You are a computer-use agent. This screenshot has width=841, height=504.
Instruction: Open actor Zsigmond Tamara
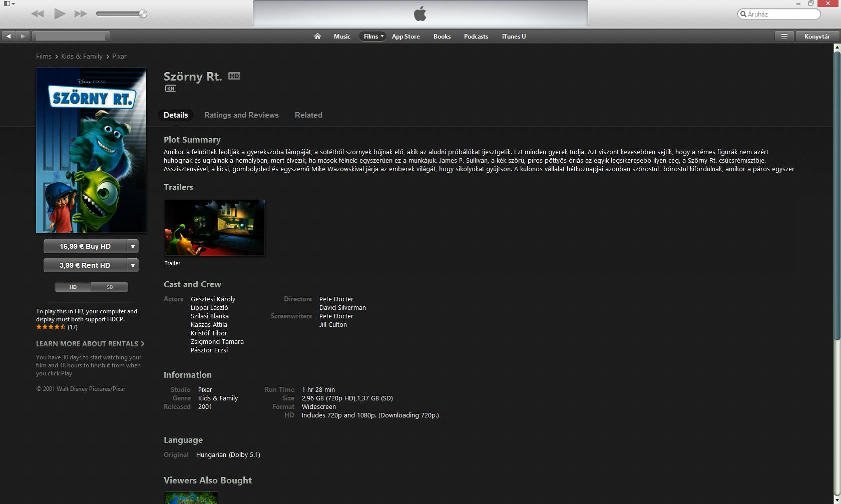(217, 342)
